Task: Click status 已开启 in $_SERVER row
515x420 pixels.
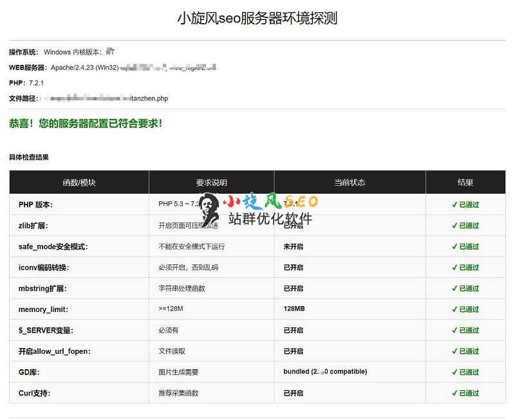Action: [x=294, y=331]
